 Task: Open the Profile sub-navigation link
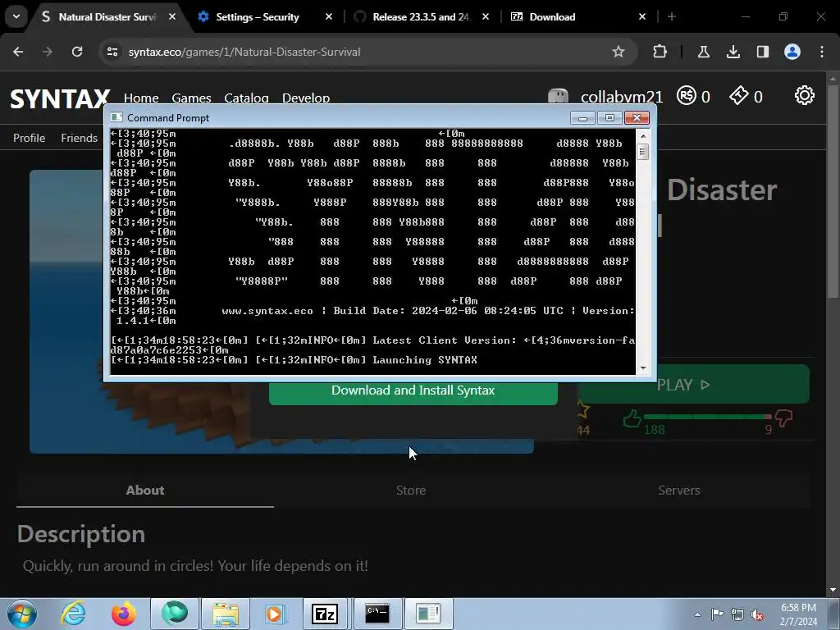[x=29, y=138]
